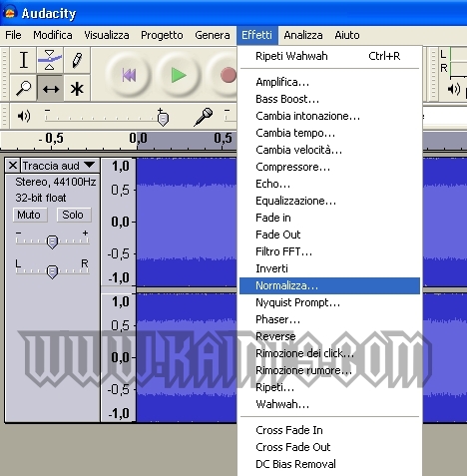Image resolution: width=467 pixels, height=476 pixels.
Task: Select the Zoom magnifier tool
Action: tap(23, 88)
